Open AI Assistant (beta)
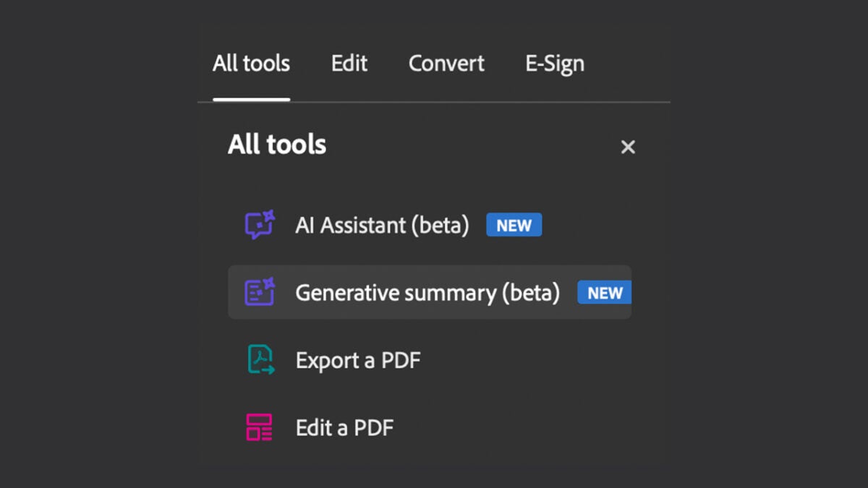Screen dimensions: 868x488 [381, 225]
